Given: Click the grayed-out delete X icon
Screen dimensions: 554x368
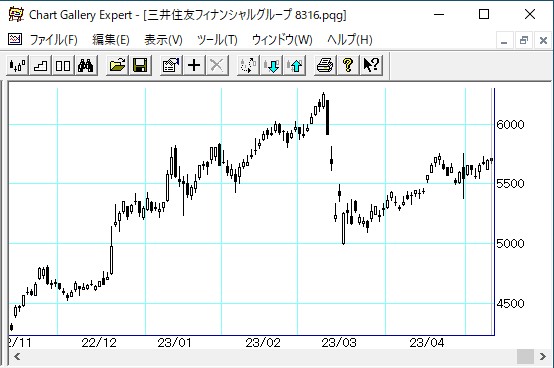Looking at the screenshot, I should coord(217,65).
